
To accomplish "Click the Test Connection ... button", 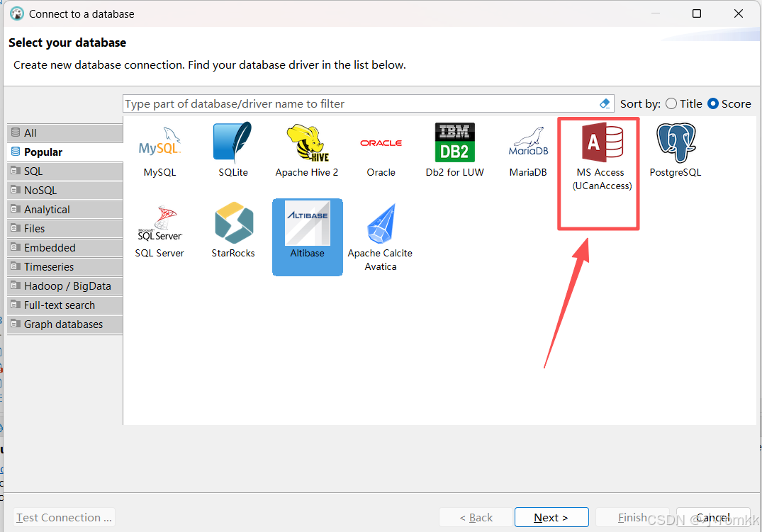I will pyautogui.click(x=64, y=517).
